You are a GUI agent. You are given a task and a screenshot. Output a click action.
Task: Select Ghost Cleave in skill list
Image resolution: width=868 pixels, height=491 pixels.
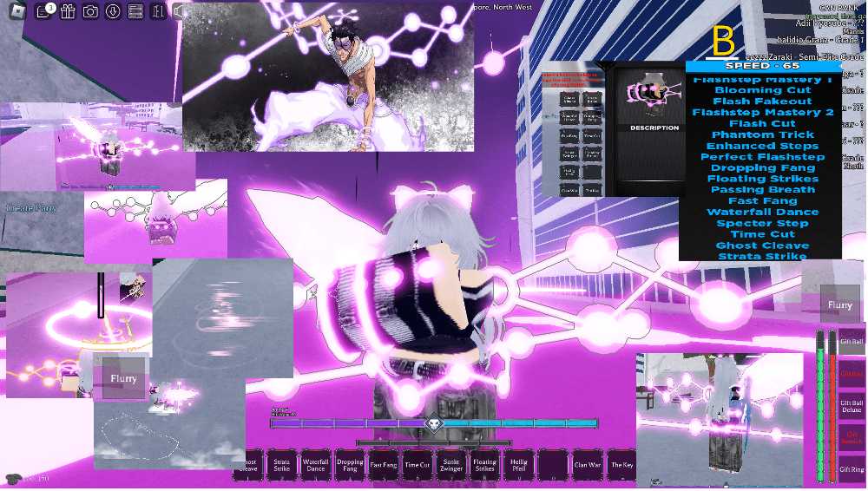point(763,245)
